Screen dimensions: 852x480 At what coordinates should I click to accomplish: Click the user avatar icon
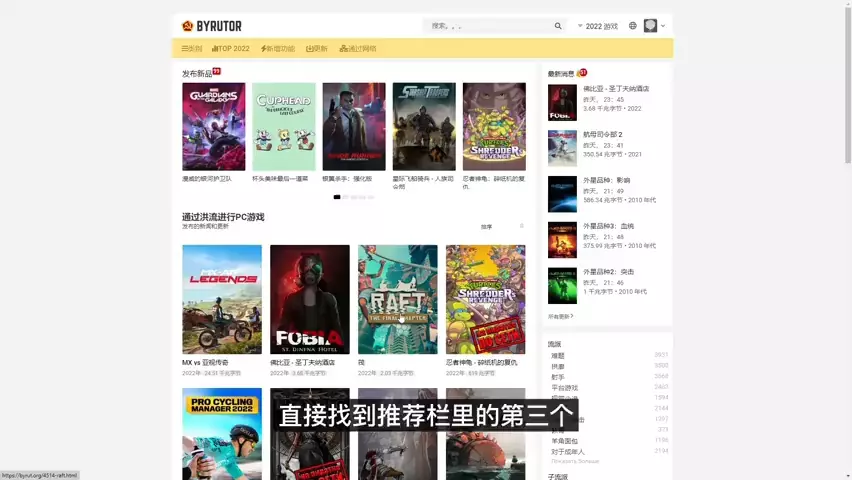tap(650, 26)
